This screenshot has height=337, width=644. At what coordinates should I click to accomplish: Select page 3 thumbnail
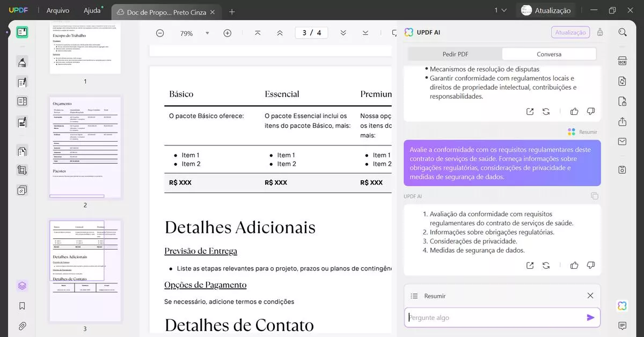pyautogui.click(x=85, y=270)
